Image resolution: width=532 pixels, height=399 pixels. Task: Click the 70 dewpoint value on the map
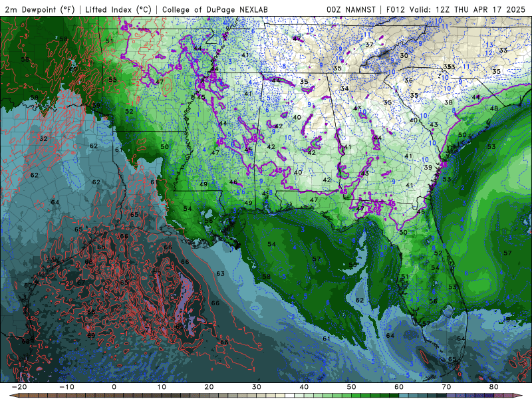tap(157, 273)
